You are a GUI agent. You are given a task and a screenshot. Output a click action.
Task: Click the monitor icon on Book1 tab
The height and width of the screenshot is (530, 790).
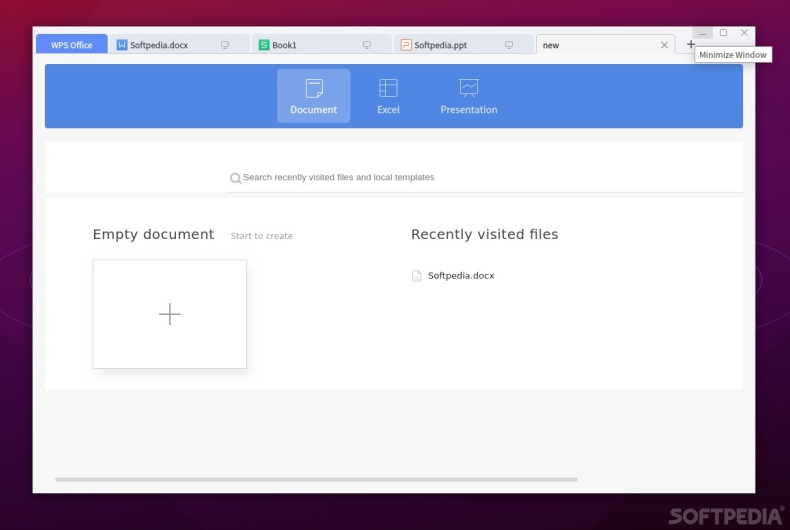pyautogui.click(x=367, y=45)
